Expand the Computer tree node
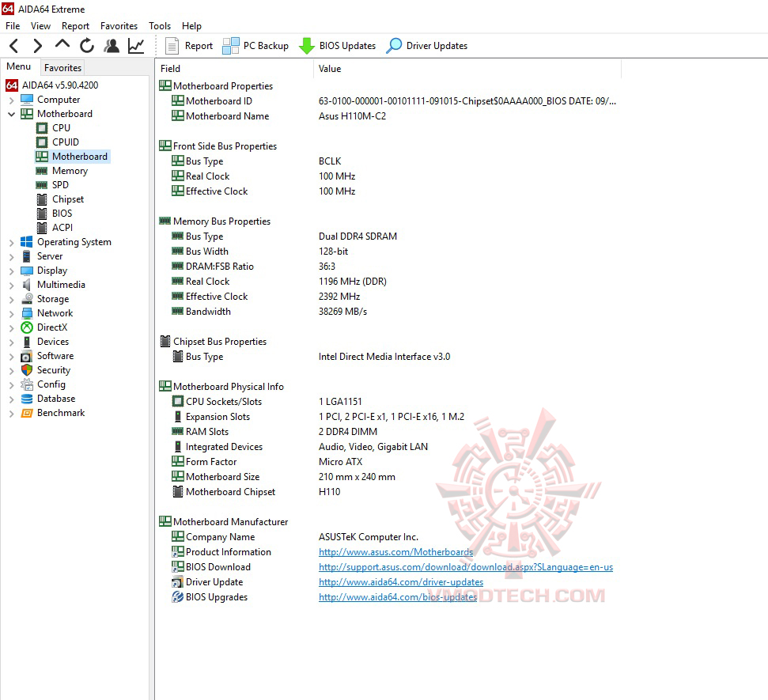This screenshot has width=768, height=700. pos(12,100)
